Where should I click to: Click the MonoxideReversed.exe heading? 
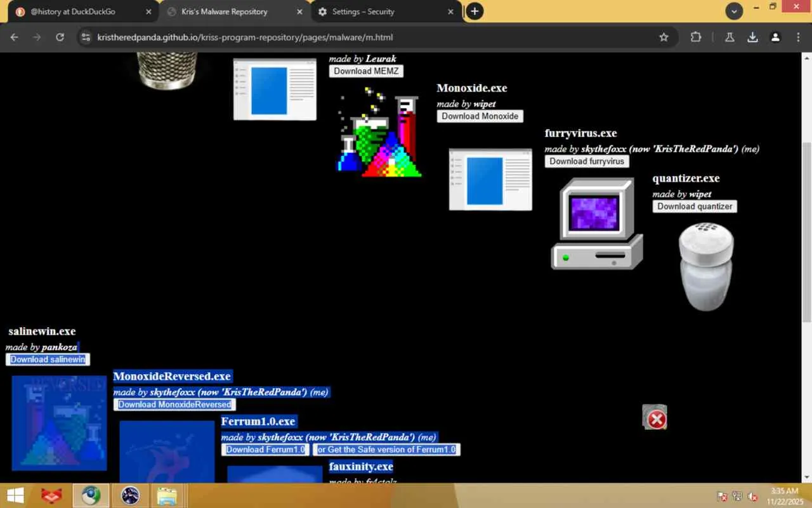(x=172, y=377)
